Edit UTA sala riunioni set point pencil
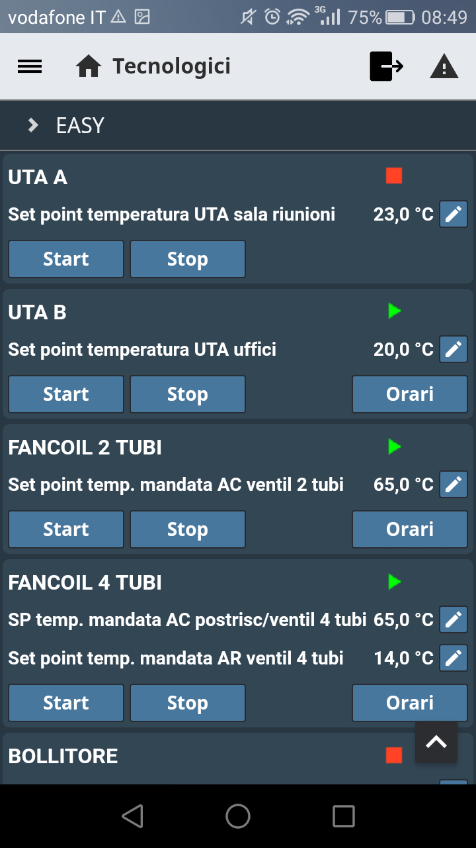The width and height of the screenshot is (476, 848). pos(453,214)
